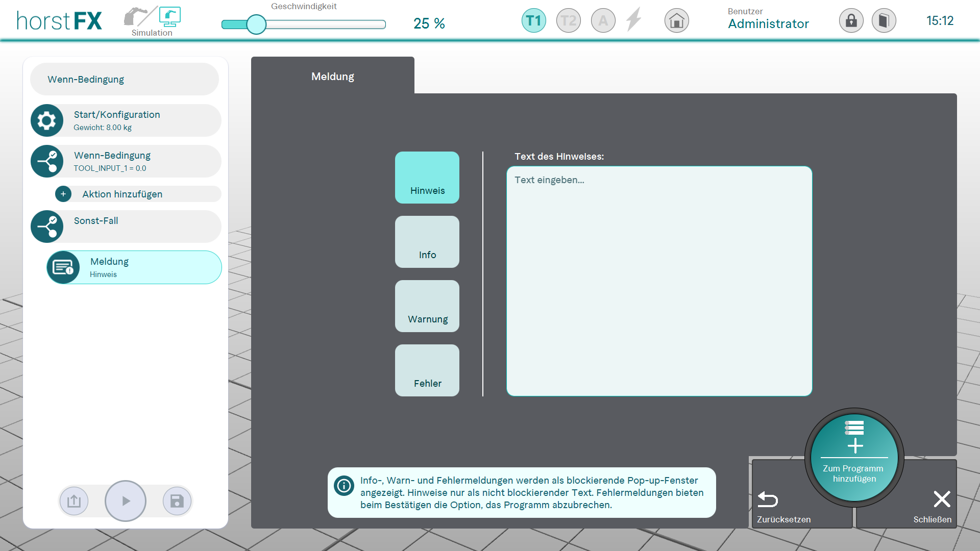
Task: Click the Meldung tab header
Action: [x=333, y=77]
